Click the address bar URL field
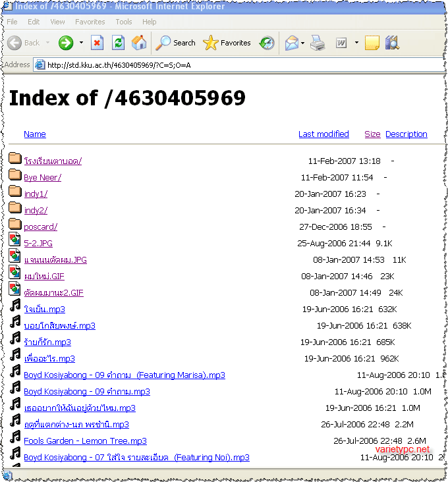This screenshot has width=448, height=482. coord(237,65)
